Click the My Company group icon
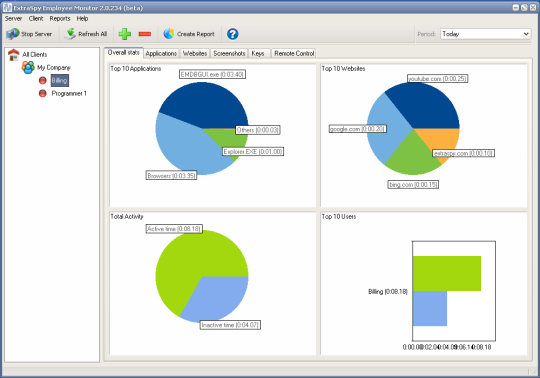This screenshot has height=378, width=540. tap(28, 67)
